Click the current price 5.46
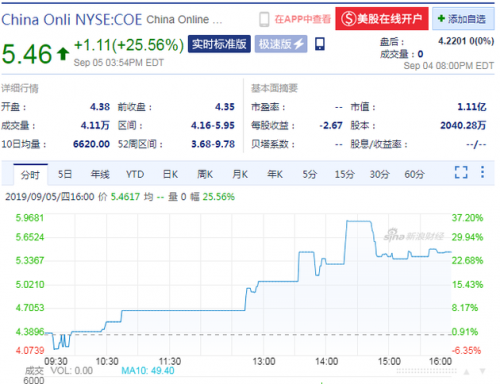 [x=27, y=54]
